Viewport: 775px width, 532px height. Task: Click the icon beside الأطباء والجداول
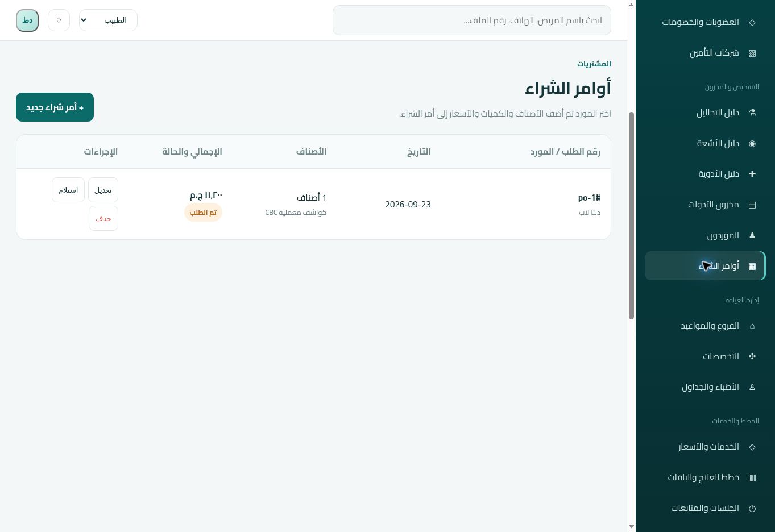[752, 387]
